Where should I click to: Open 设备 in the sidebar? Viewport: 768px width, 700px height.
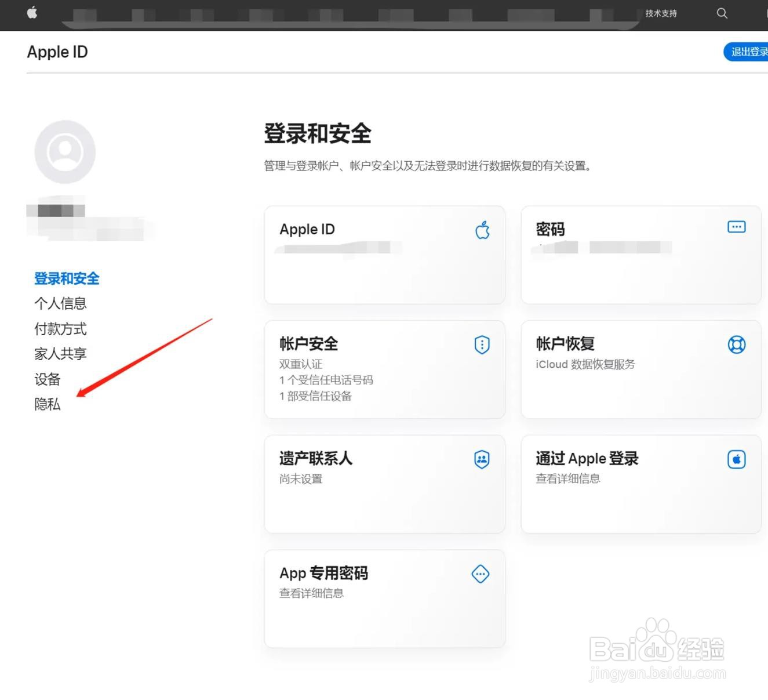point(47,379)
